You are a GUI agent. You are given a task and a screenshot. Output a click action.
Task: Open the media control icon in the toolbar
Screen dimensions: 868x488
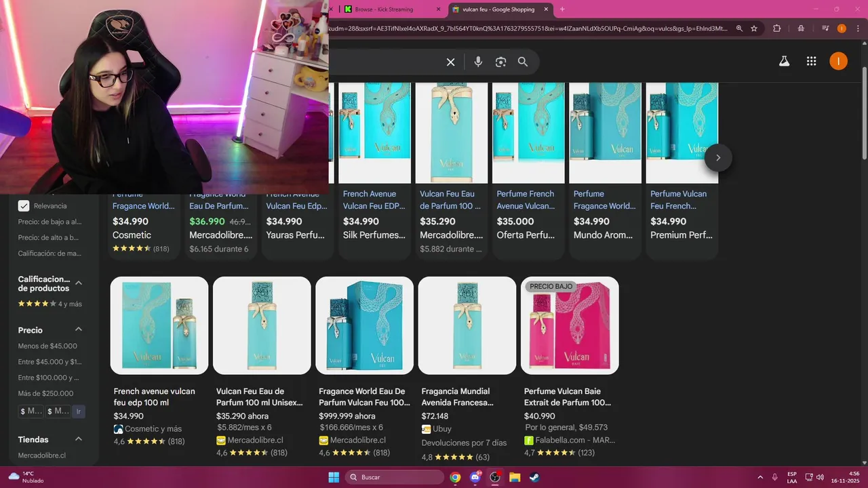[x=825, y=28]
